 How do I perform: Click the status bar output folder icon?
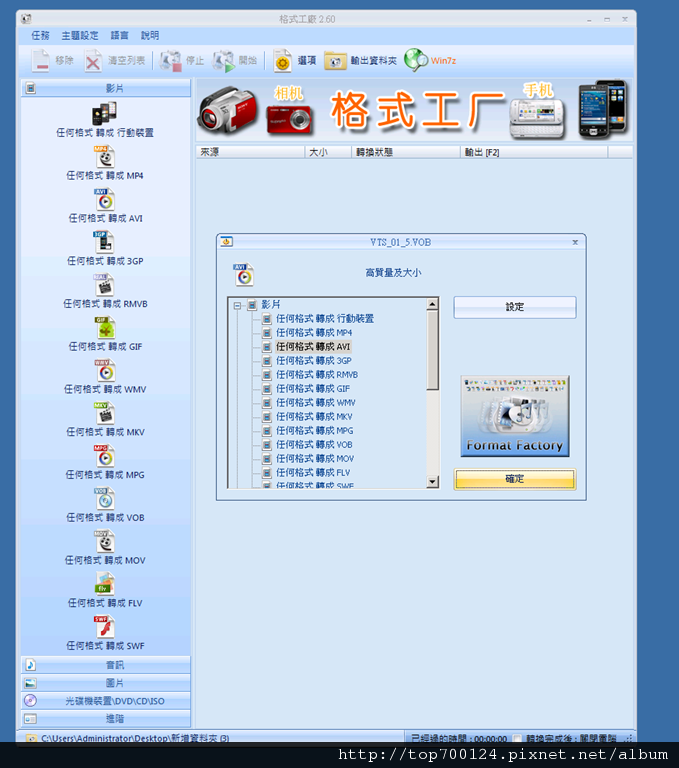(31, 738)
